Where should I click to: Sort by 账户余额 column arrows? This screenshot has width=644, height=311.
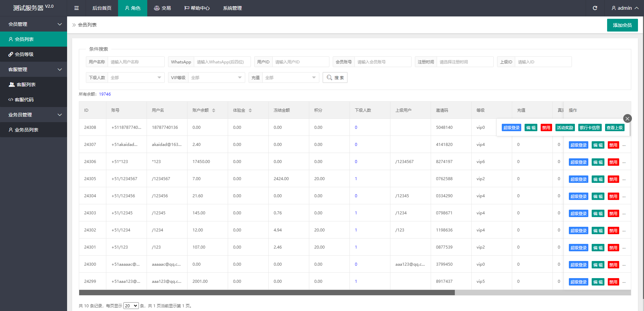[x=214, y=110]
